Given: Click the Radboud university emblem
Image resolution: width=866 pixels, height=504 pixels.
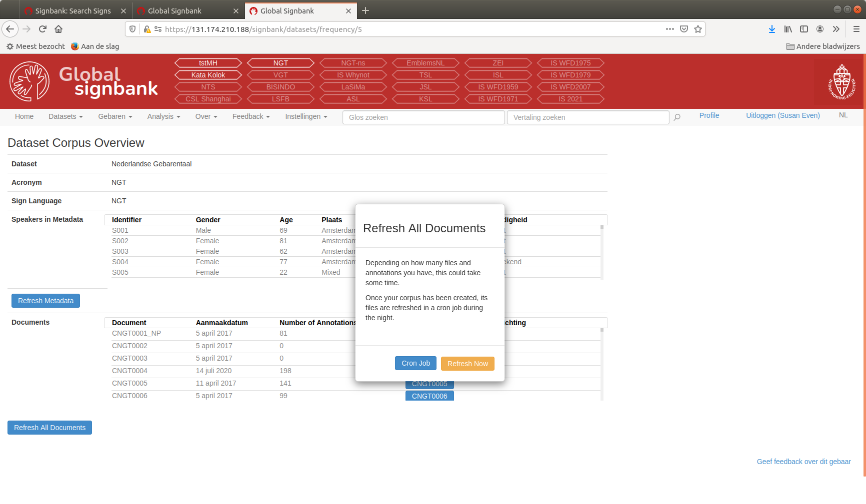Looking at the screenshot, I should pos(842,81).
